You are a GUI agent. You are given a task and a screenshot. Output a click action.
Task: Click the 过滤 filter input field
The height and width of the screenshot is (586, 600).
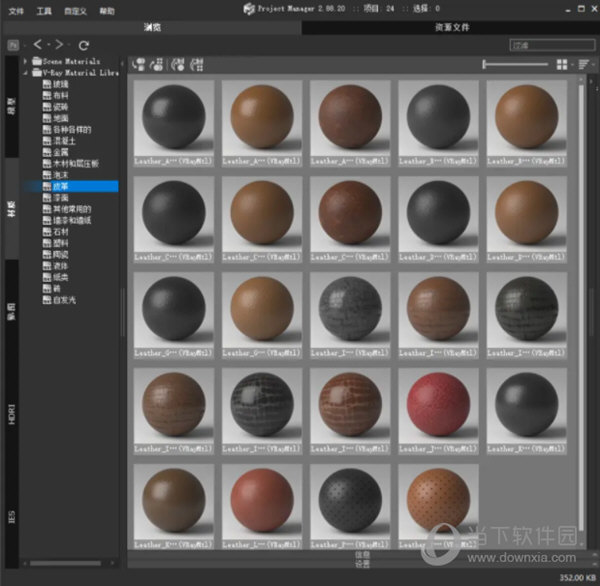pyautogui.click(x=552, y=45)
